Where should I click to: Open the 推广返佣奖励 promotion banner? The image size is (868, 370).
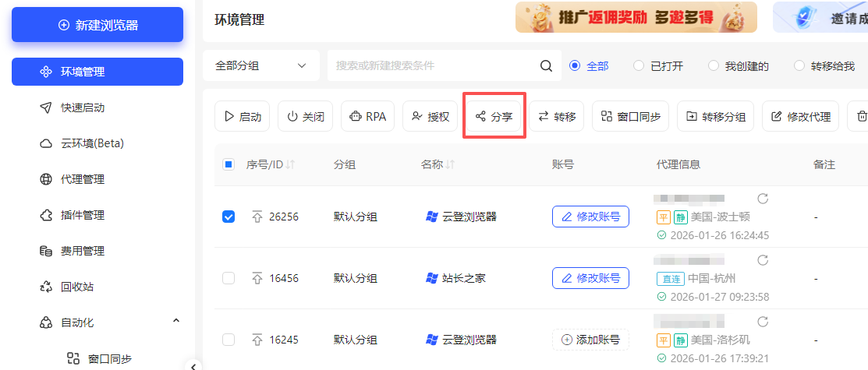[x=636, y=17]
